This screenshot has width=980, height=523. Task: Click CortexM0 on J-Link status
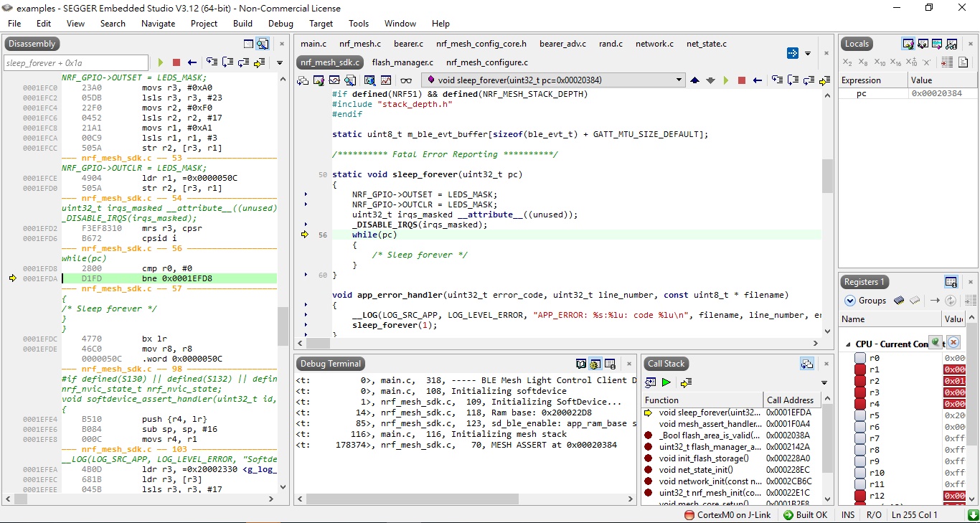pos(728,515)
